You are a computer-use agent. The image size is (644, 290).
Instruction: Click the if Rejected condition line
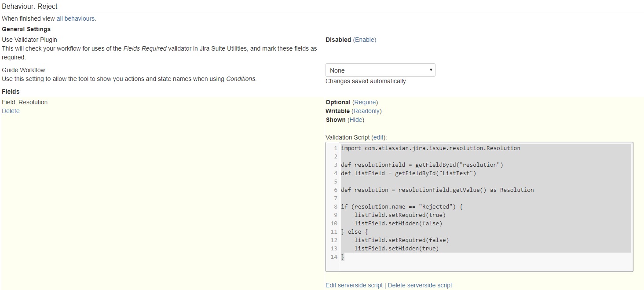(x=402, y=207)
